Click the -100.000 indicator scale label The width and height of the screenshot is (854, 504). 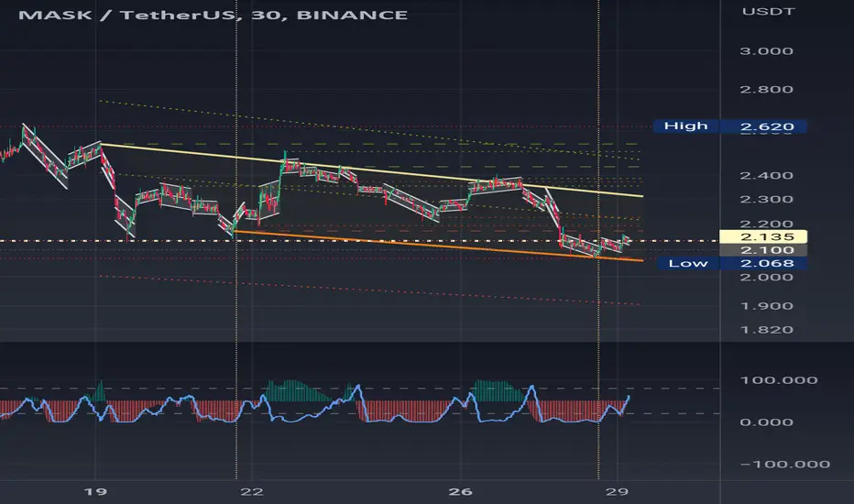click(x=785, y=465)
